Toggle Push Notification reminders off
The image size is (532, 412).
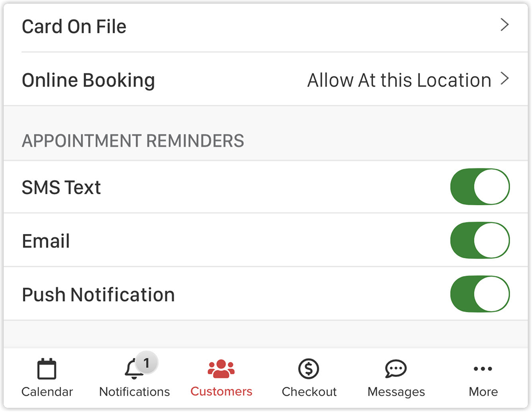pos(480,294)
